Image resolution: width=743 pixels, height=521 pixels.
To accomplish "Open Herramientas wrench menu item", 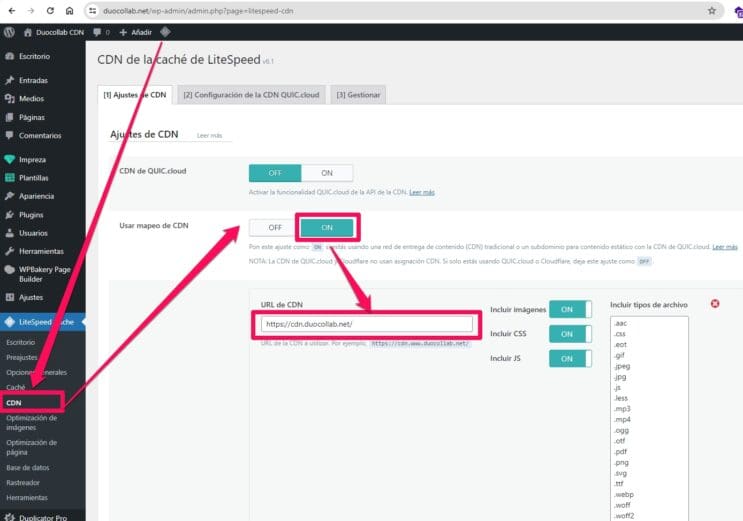I will pos(43,251).
